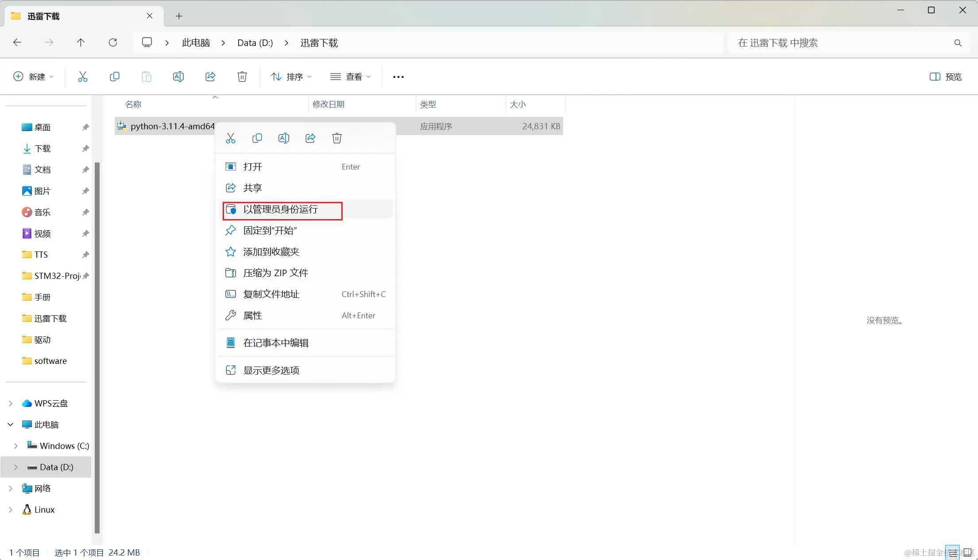Click the 新建 new button
Viewport: 978px width, 560px height.
pos(33,77)
